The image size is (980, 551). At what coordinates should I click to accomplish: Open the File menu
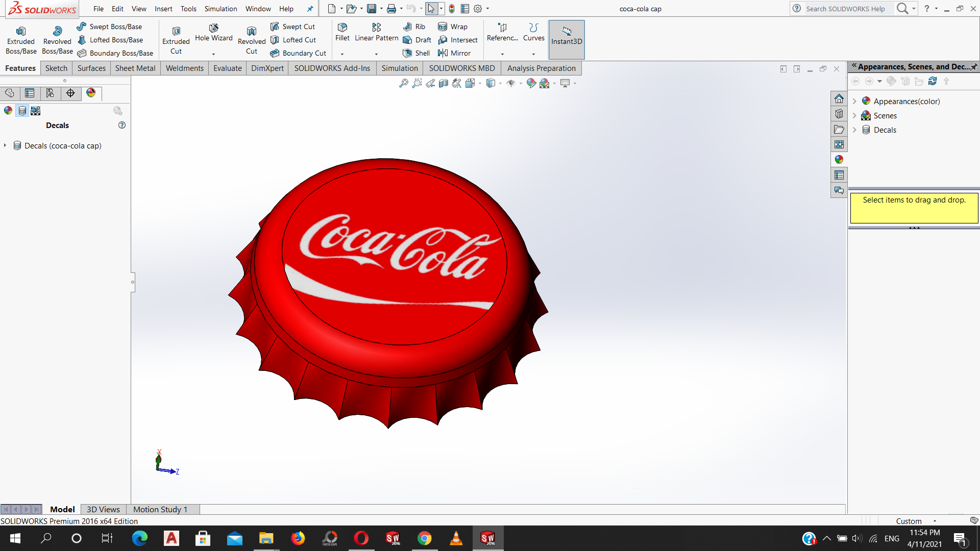(99, 9)
